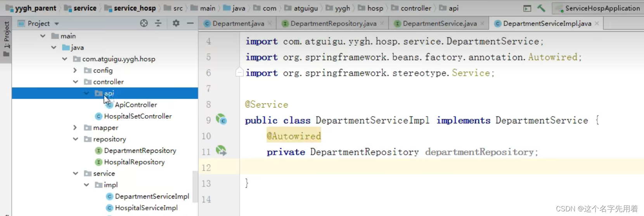Hide the Project panel with minus icon

(190, 23)
